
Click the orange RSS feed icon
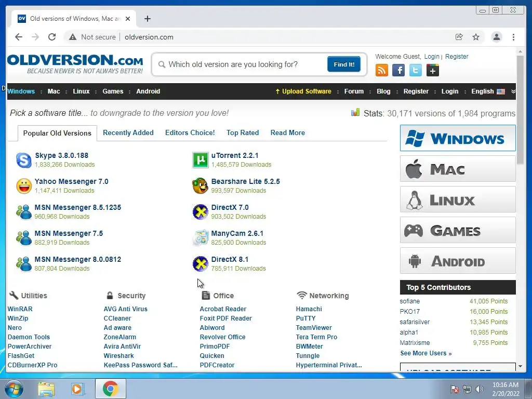[x=382, y=70]
